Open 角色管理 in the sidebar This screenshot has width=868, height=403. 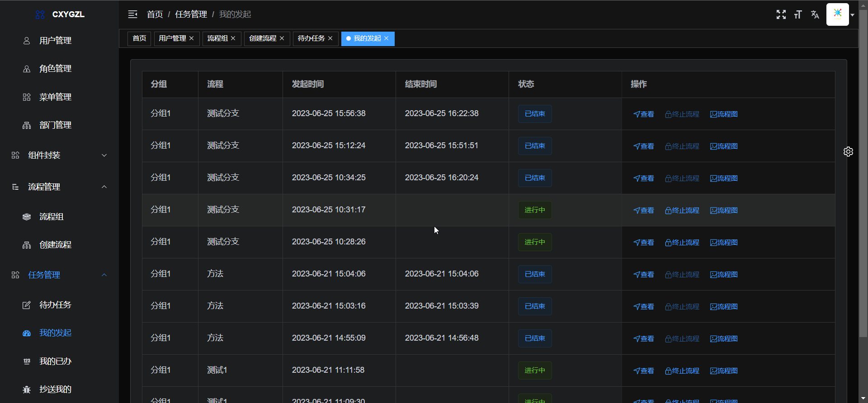click(x=59, y=69)
